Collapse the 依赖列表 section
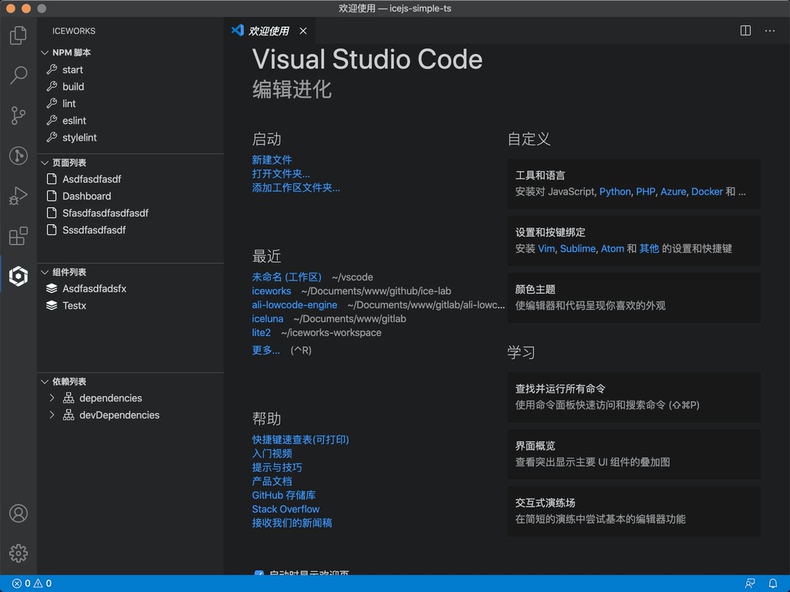This screenshot has height=592, width=790. [44, 381]
